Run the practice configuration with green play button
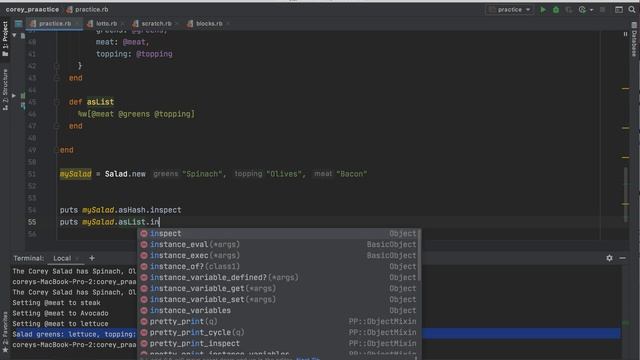Image resolution: width=640 pixels, height=360 pixels. coord(543,10)
